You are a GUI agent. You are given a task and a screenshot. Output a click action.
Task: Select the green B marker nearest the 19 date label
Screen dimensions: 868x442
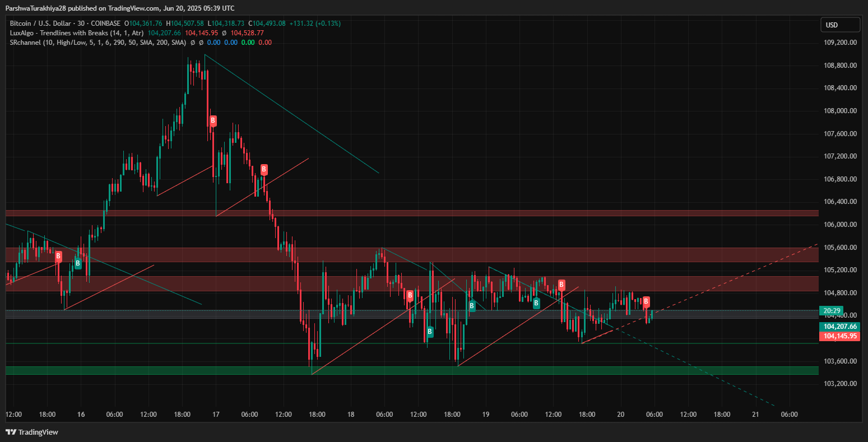point(472,305)
